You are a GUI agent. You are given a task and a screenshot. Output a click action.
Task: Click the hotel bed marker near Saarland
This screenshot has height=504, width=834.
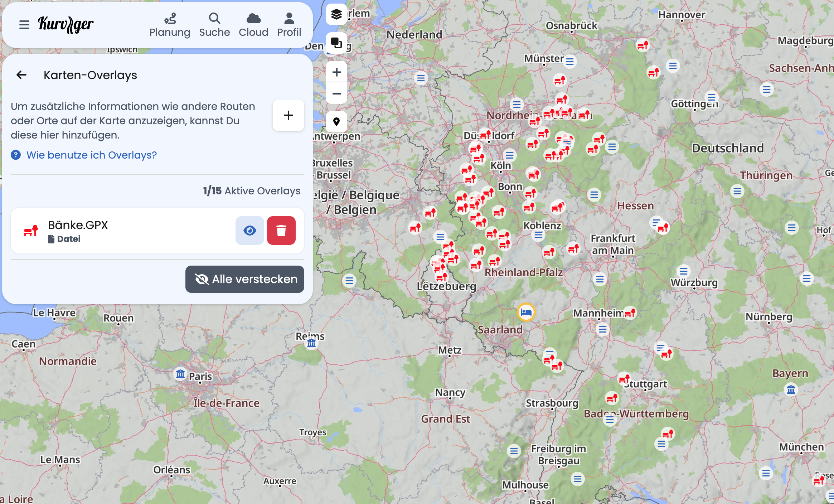526,312
